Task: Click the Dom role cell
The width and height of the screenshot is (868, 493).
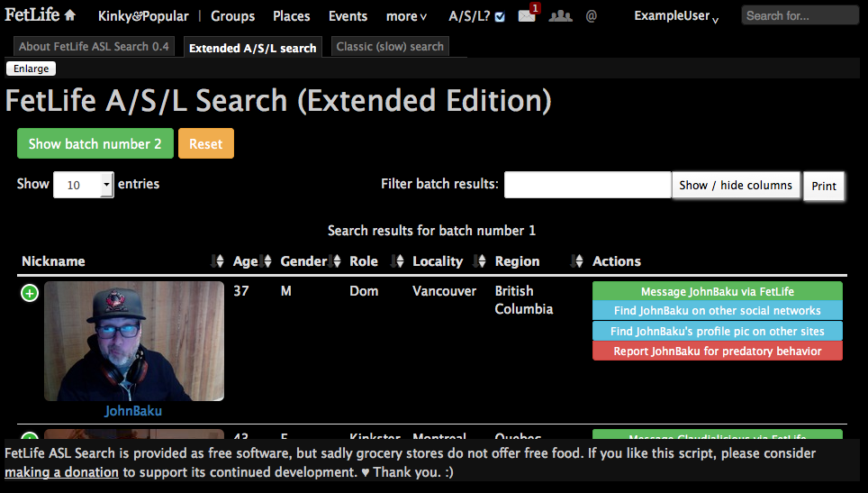Action: pos(364,291)
